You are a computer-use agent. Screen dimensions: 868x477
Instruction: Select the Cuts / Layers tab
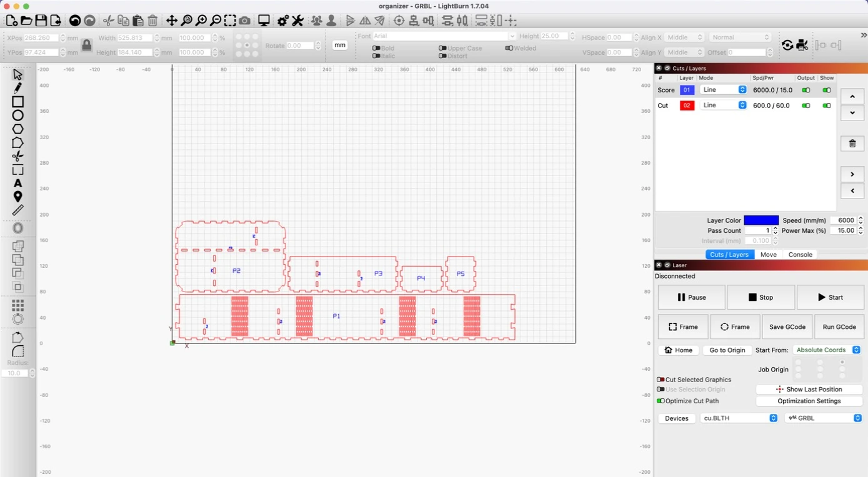(x=729, y=255)
